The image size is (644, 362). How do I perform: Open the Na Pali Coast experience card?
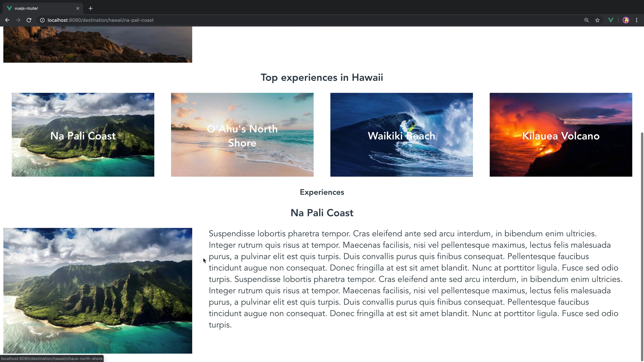[x=83, y=135]
